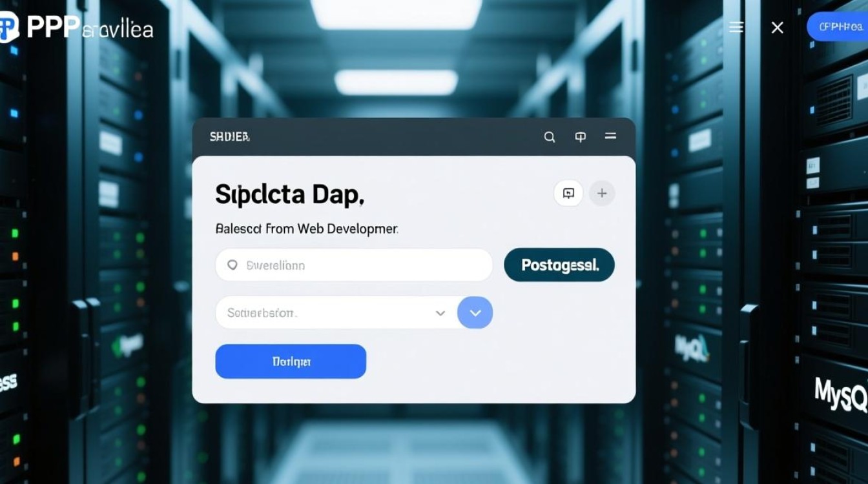
Task: Open the two-line menu icon in dialog header
Action: click(610, 136)
